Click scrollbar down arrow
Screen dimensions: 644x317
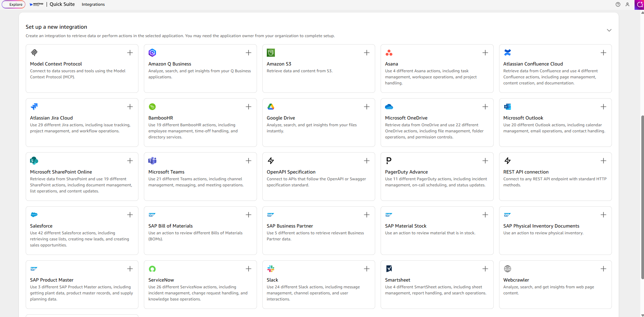[x=642, y=315]
